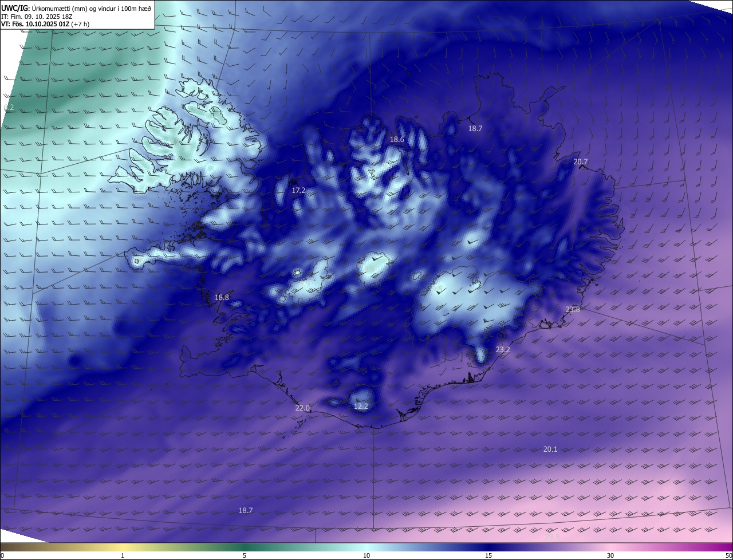The height and width of the screenshot is (560, 733).
Task: Click the 12.2 value on the map
Action: coord(361,407)
